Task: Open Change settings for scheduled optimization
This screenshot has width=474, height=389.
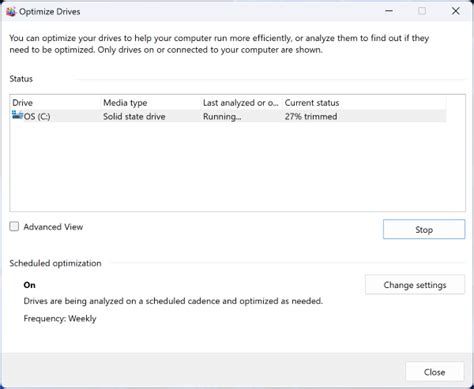Action: 415,285
